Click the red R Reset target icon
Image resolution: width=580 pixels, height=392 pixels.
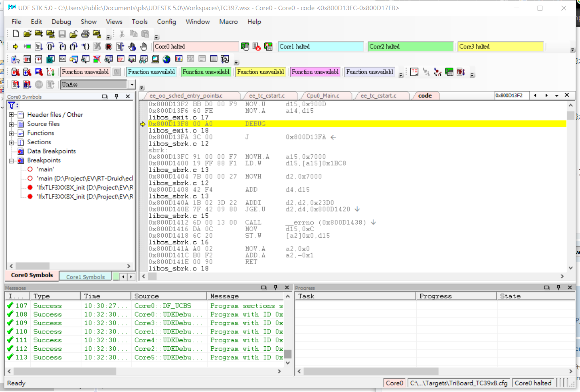pyautogui.click(x=109, y=47)
